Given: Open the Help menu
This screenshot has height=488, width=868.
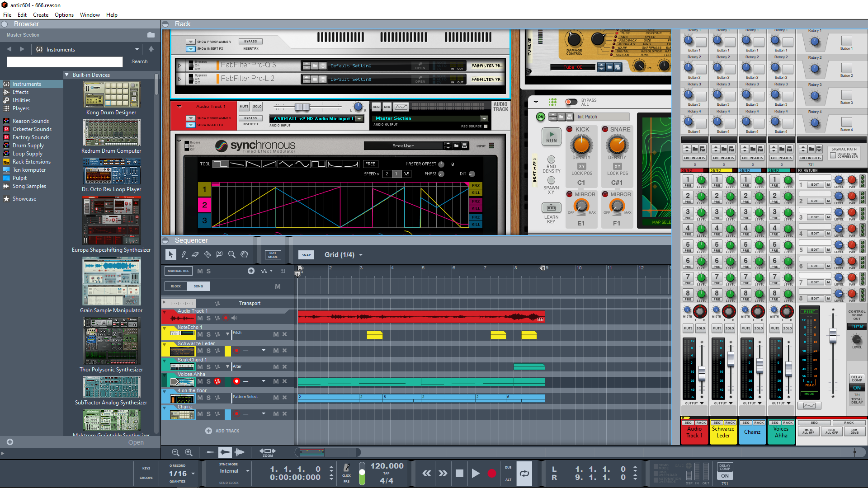Looking at the screenshot, I should click(112, 14).
